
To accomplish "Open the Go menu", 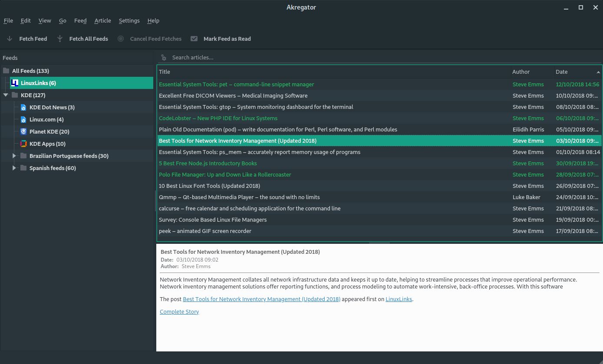I will click(x=63, y=20).
